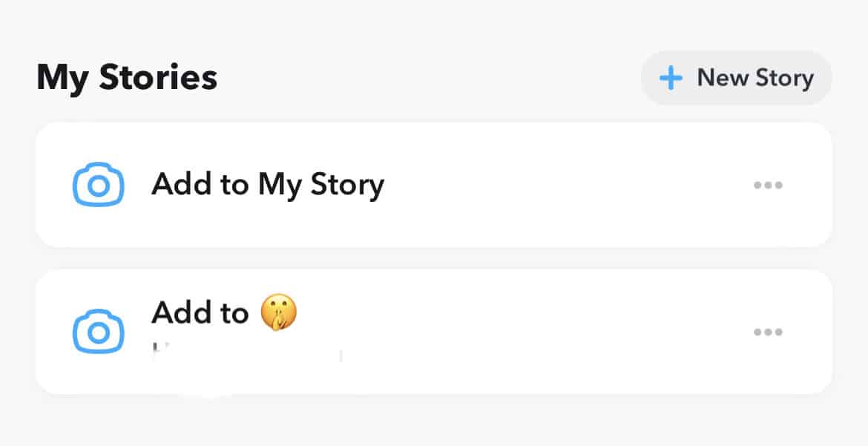Expand more options on the private emoji story
The width and height of the screenshot is (868, 446).
tap(768, 332)
